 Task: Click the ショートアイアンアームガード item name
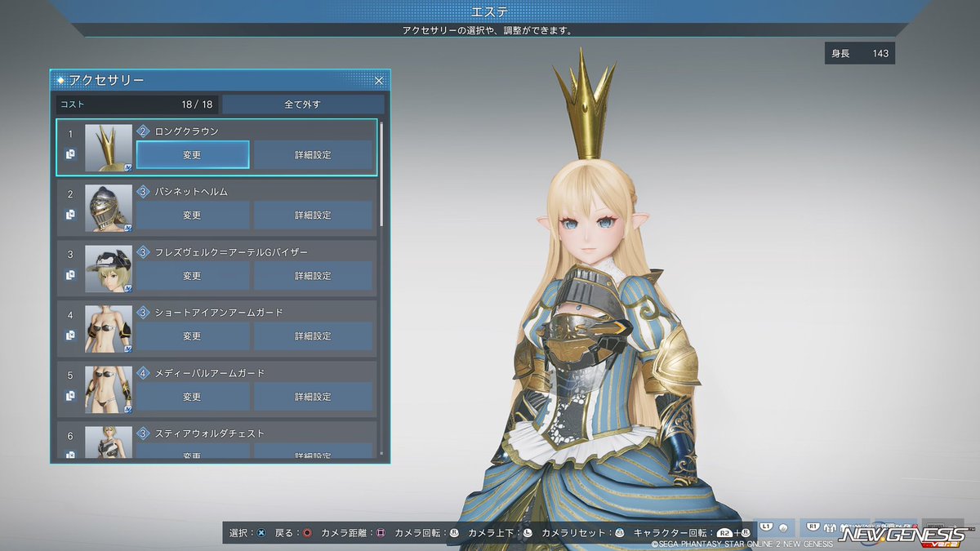click(x=219, y=312)
